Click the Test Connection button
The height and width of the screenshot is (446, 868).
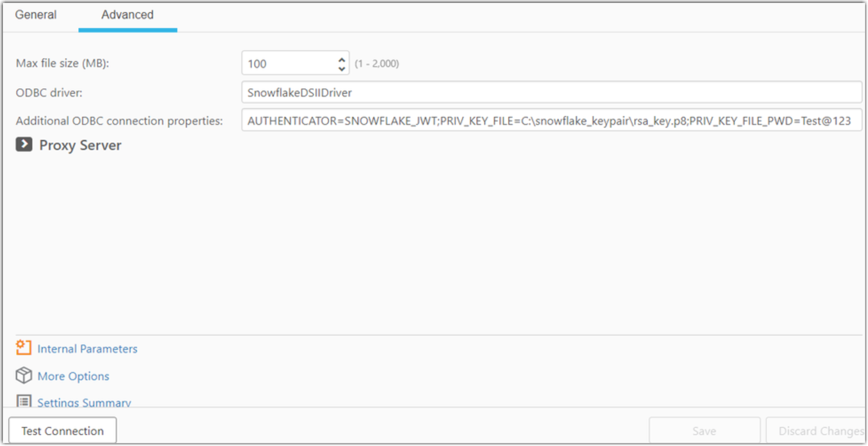(62, 431)
